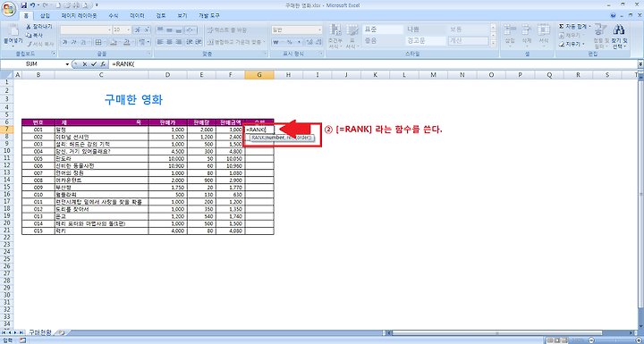Open Format as Table (표 서식)

pyautogui.click(x=352, y=36)
